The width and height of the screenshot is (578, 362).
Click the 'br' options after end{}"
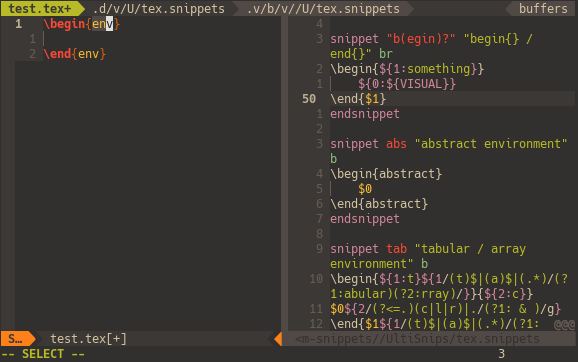coord(386,54)
